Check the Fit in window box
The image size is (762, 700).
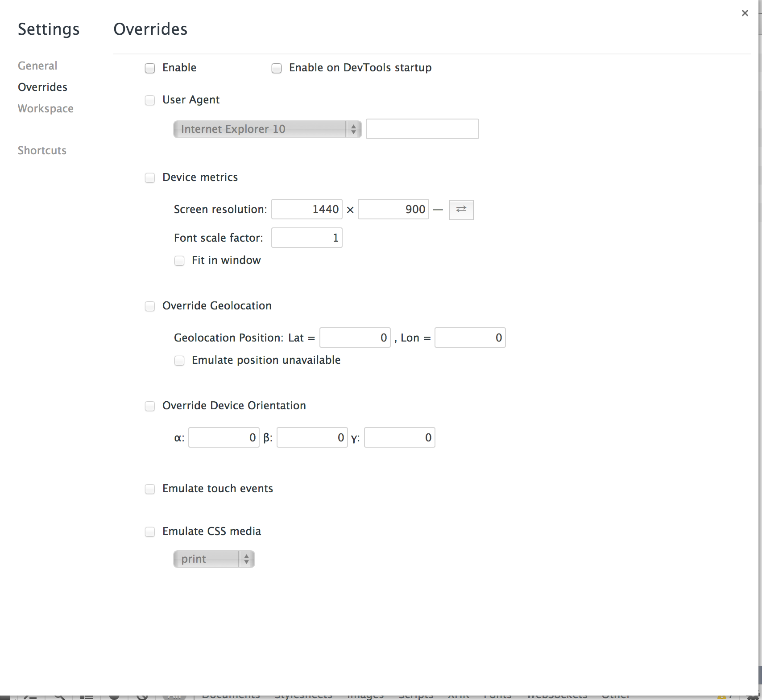(179, 261)
